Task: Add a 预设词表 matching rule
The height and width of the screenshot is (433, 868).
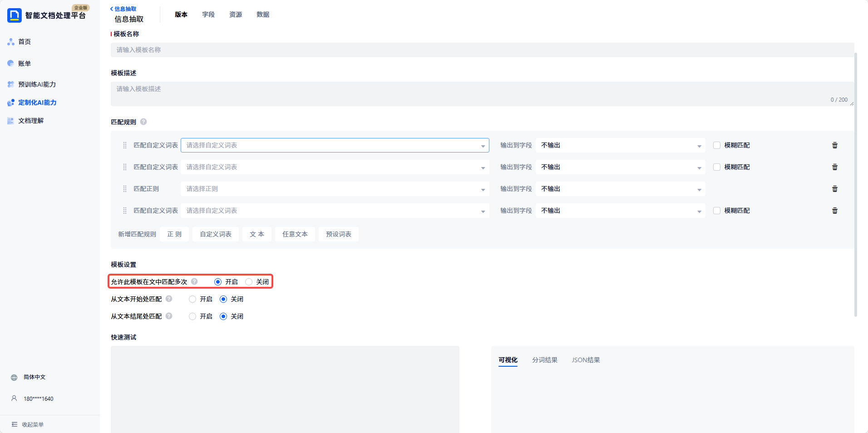Action: [x=339, y=234]
